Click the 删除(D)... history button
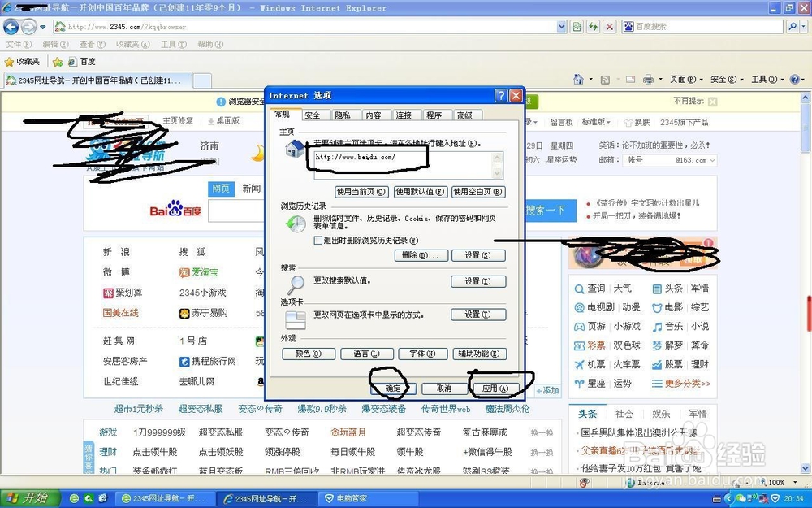 coord(421,255)
